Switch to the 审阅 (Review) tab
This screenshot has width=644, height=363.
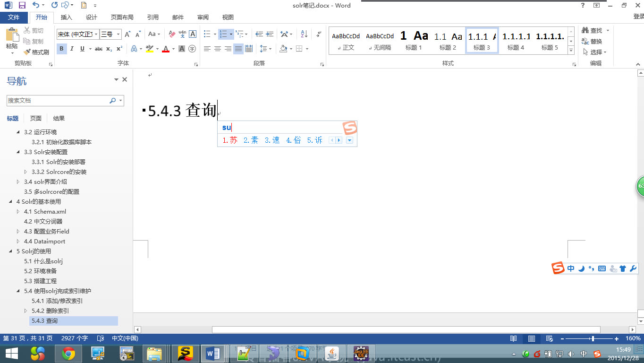[x=203, y=17]
